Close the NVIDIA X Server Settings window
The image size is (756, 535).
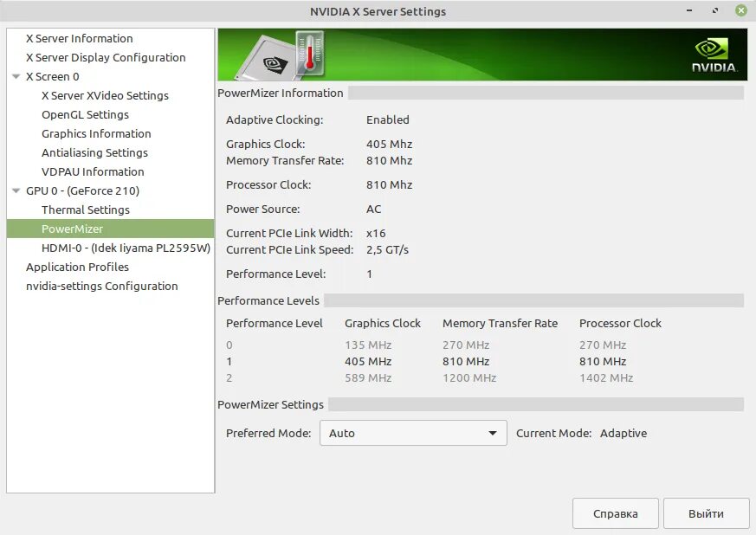pos(741,10)
